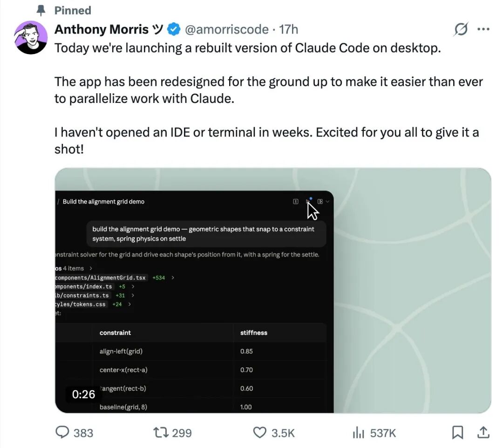Click the 0:26 video duration badge
503x448 pixels.
pos(84,394)
